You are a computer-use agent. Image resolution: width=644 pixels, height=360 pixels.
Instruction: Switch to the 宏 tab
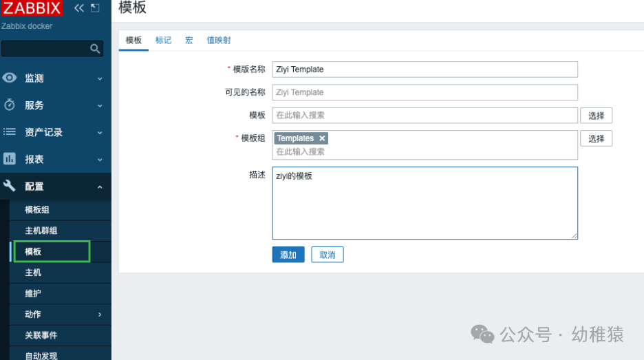click(189, 41)
